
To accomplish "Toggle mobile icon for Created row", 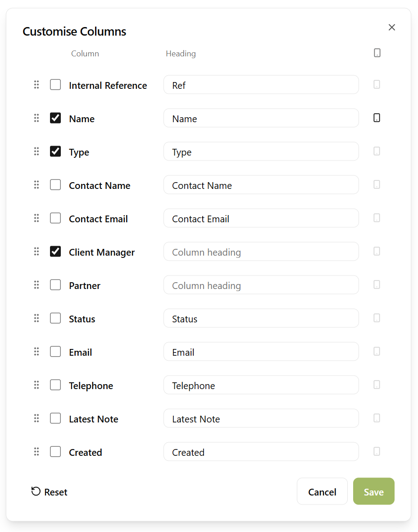I will (377, 451).
